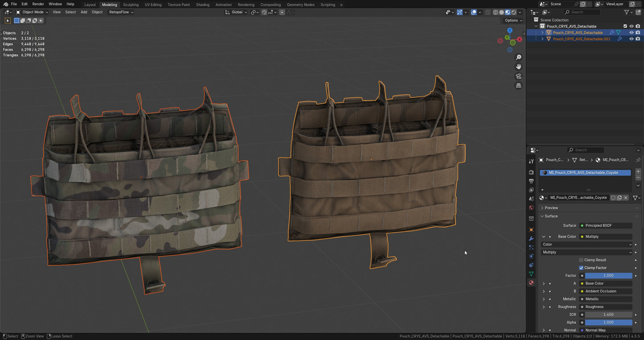Activate the viewport zoom magnifier icon

(x=518, y=57)
